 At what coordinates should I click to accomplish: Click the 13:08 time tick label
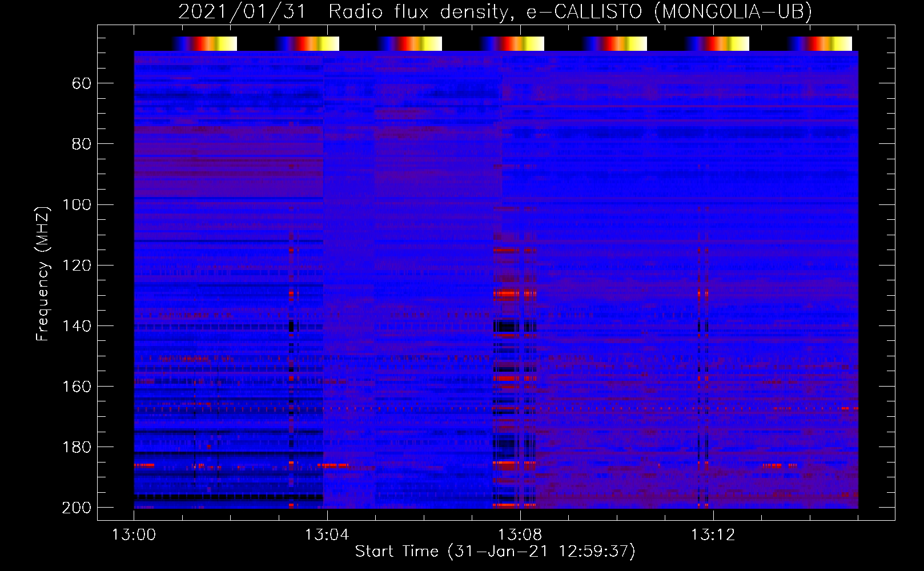click(x=520, y=535)
